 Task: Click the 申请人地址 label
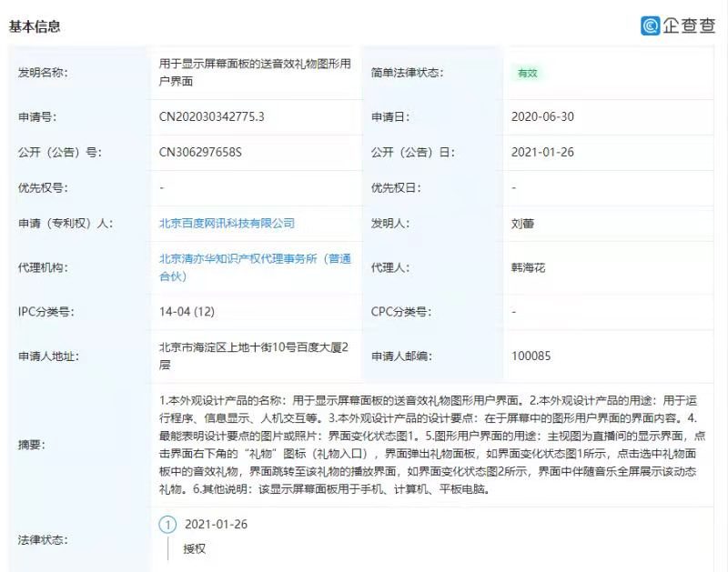[x=48, y=356]
